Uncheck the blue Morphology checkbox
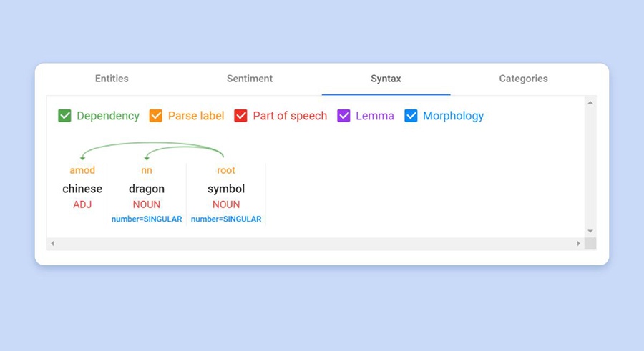Screen dimensions: 644x351 (411, 116)
